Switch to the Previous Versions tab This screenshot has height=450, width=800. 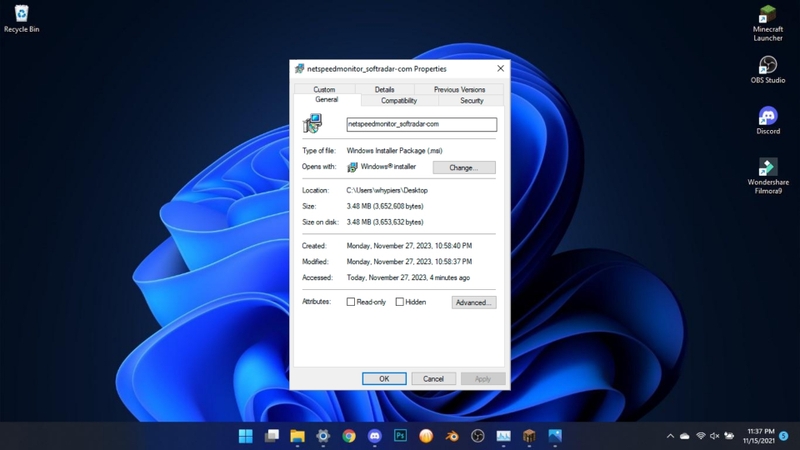459,89
